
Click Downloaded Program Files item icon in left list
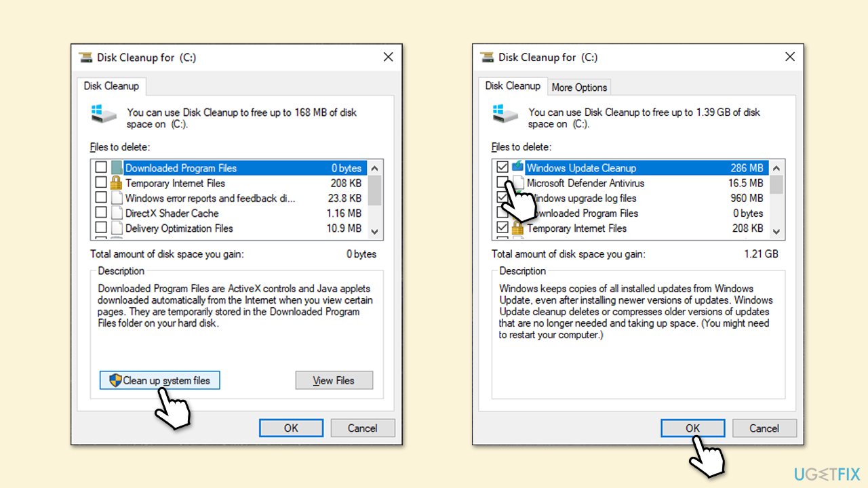point(117,167)
